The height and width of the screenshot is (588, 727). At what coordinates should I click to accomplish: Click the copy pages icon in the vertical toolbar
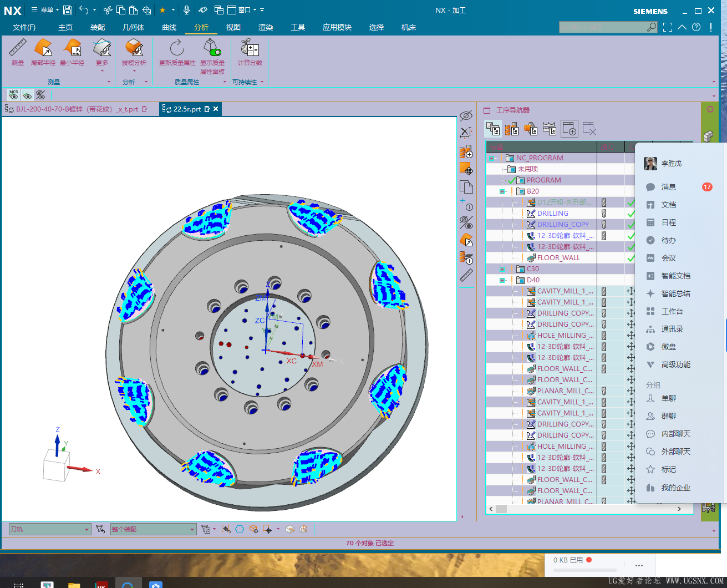(x=466, y=187)
